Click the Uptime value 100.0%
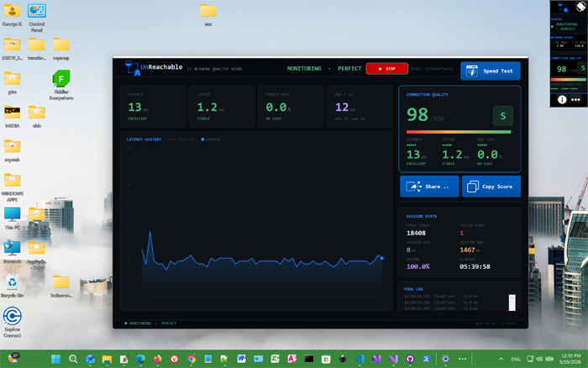This screenshot has width=588, height=368. tap(417, 266)
